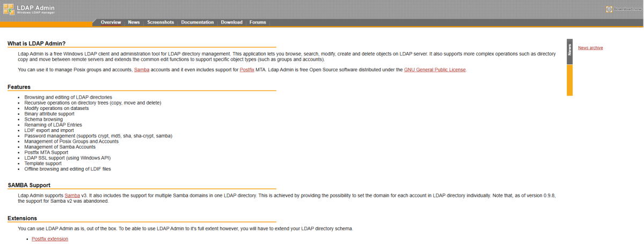Switch to the News tab
Screen dimensions: 644x244
point(134,23)
